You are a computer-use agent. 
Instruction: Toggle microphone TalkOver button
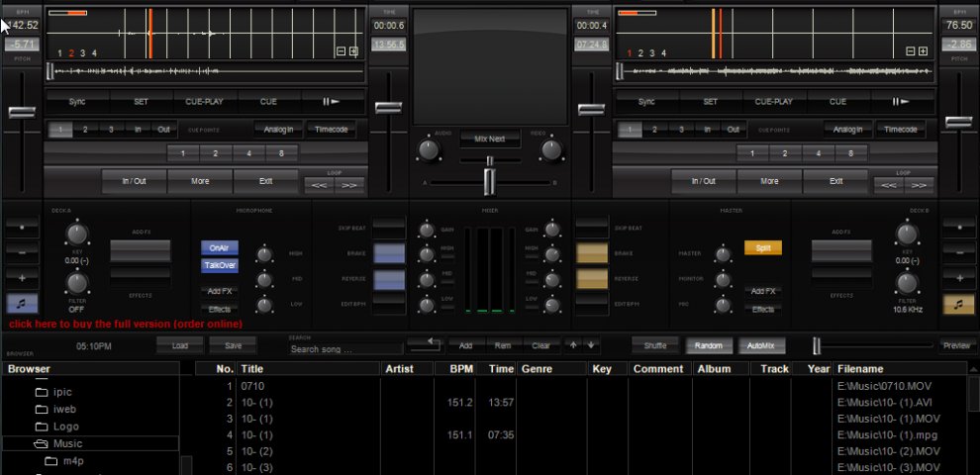(220, 265)
